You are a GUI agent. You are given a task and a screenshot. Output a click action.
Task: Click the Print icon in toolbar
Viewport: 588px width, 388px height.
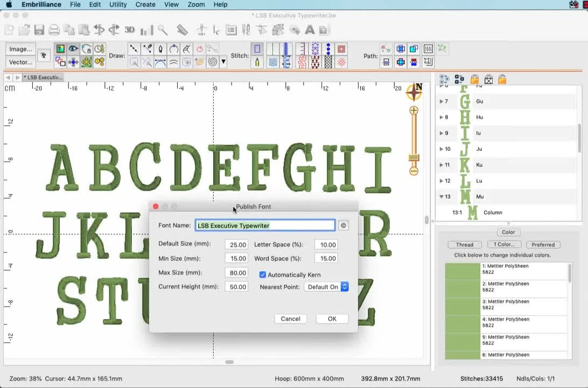(x=54, y=30)
